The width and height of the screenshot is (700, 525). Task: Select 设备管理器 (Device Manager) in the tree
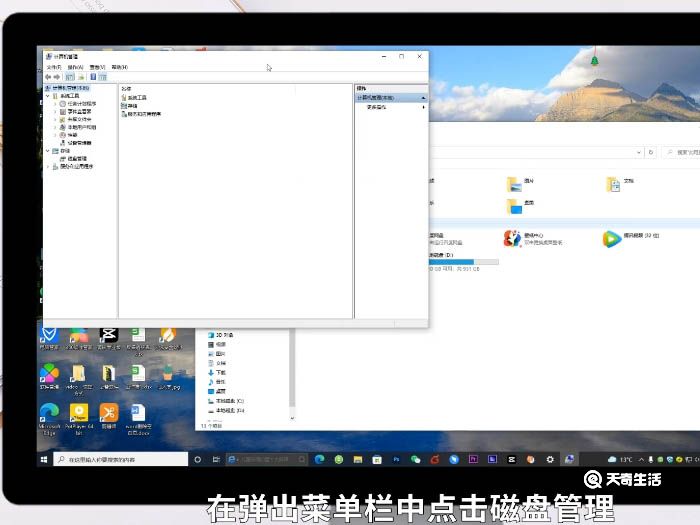point(77,142)
